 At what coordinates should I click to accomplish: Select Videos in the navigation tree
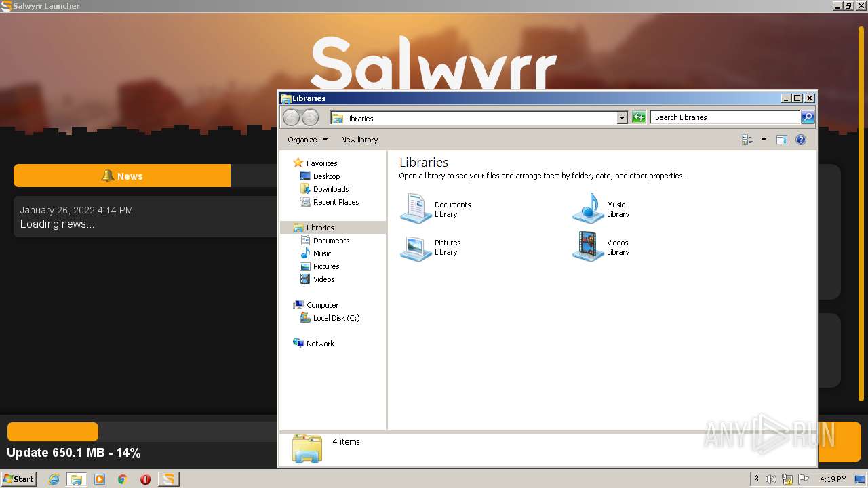(323, 279)
